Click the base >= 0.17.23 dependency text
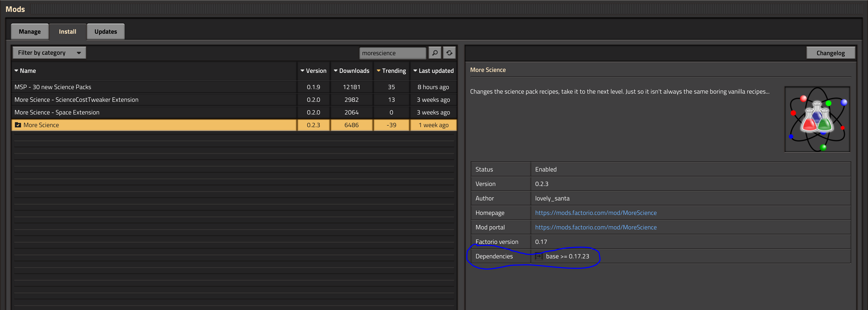The width and height of the screenshot is (868, 310). [x=567, y=256]
